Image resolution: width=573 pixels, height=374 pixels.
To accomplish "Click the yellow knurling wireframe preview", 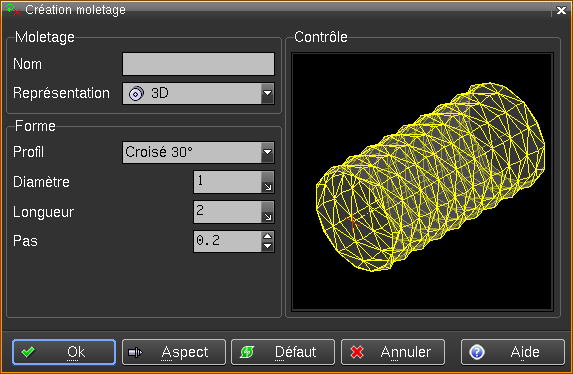I will point(430,177).
